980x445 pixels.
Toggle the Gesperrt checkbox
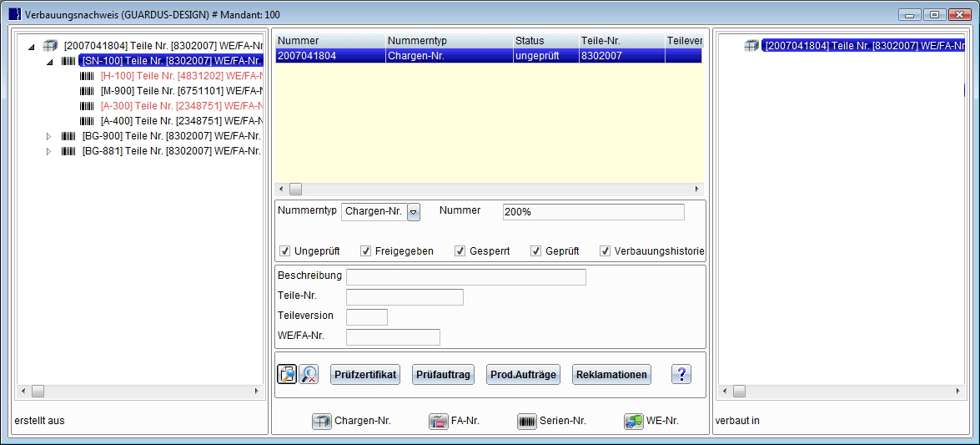(x=460, y=251)
